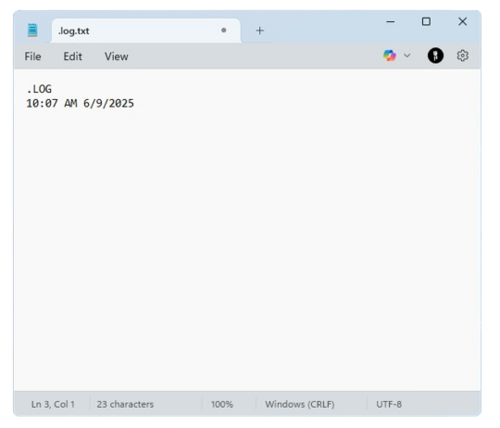This screenshot has width=500, height=428.
Task: Click the UTF-8 encoding indicator
Action: (389, 404)
